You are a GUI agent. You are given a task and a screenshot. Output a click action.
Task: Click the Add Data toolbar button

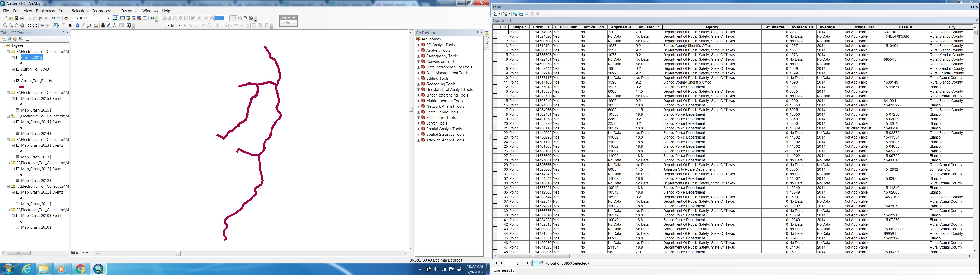(x=66, y=18)
